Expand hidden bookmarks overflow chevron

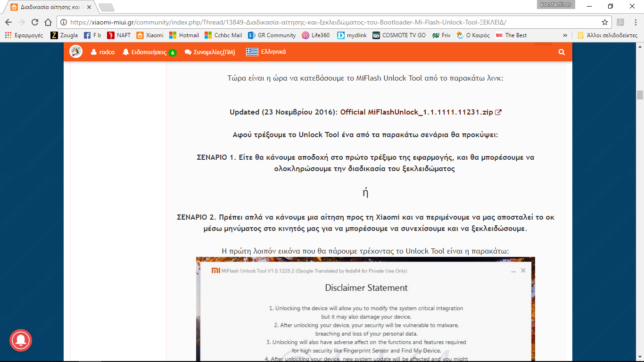(565, 35)
